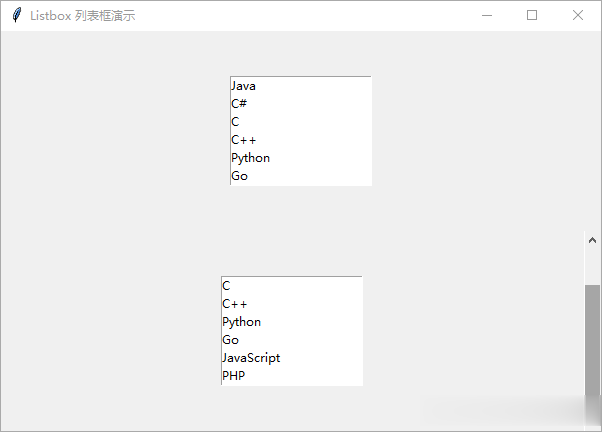Click scrollbar trough above the thumb

tap(592, 267)
